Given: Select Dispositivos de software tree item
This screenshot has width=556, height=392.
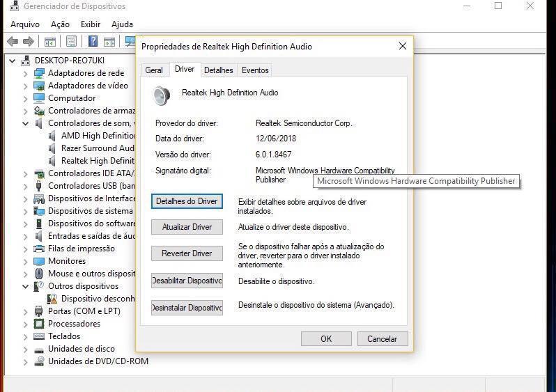Looking at the screenshot, I should click(x=91, y=224).
